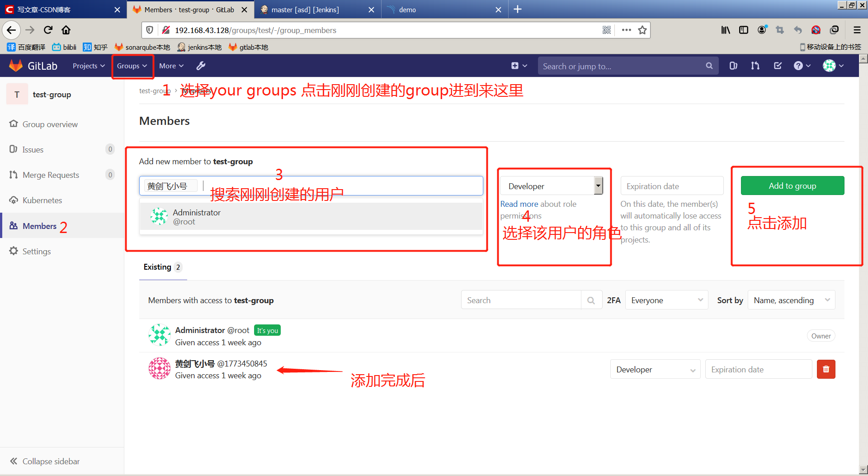The image size is (868, 476).
Task: Click the user avatar in top-right navbar
Action: tap(830, 66)
